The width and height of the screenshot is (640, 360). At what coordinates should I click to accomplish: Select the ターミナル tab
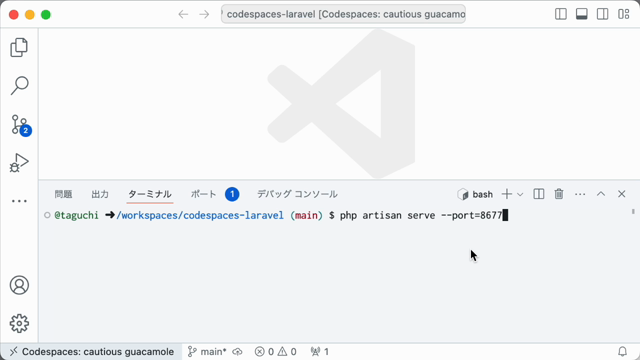(x=150, y=194)
